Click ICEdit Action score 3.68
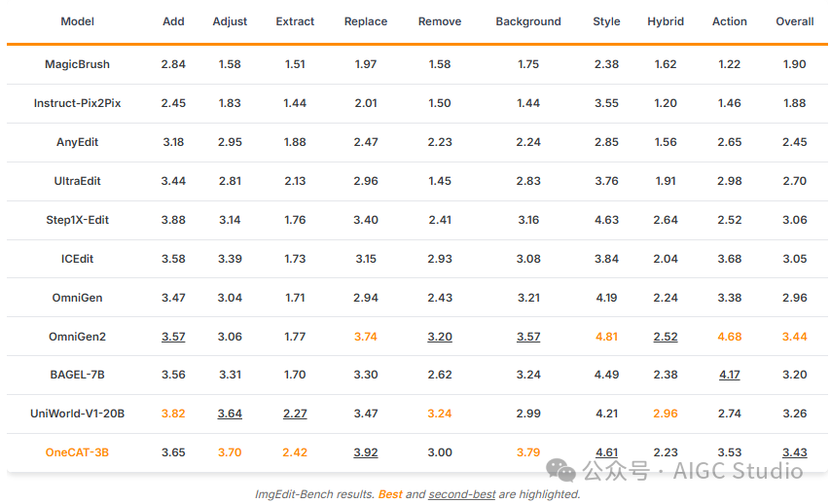This screenshot has width=830, height=504. coord(730,259)
